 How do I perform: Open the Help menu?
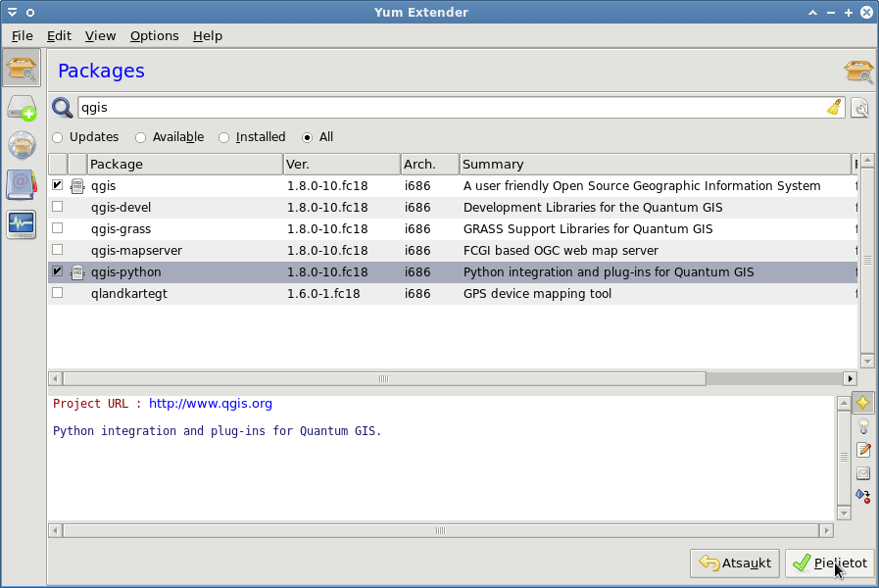point(208,36)
